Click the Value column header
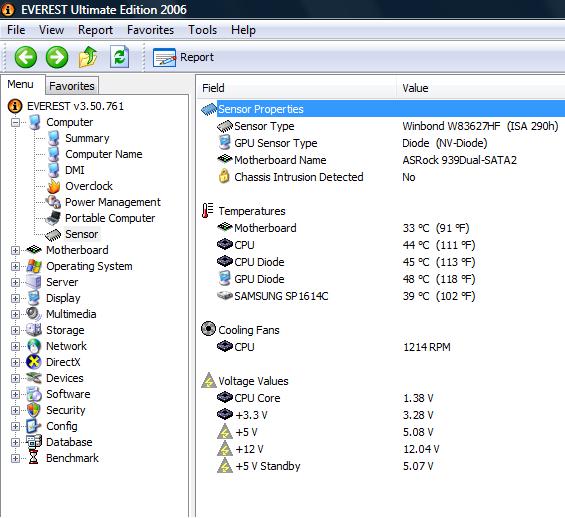 pyautogui.click(x=415, y=88)
